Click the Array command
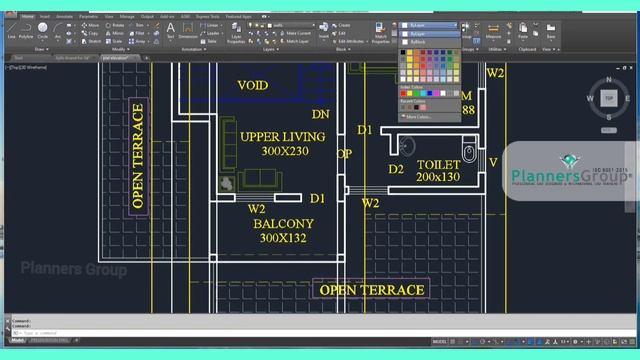The width and height of the screenshot is (640, 360). coord(137,41)
